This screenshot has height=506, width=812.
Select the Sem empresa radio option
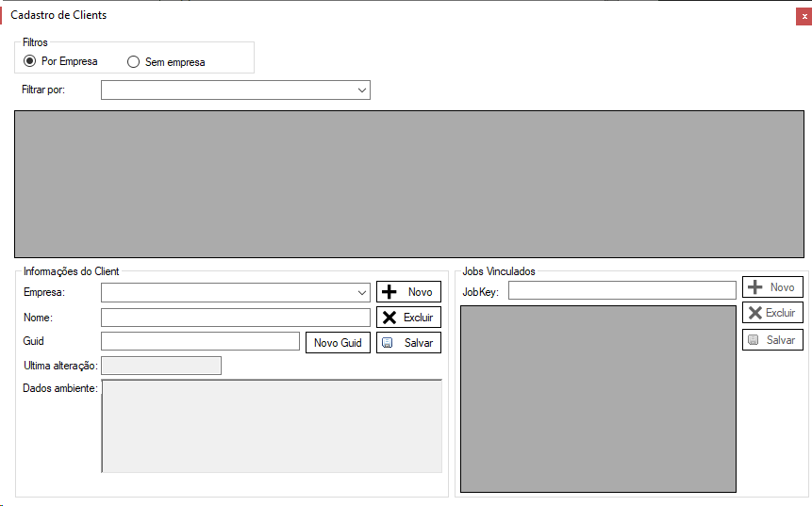[x=133, y=62]
